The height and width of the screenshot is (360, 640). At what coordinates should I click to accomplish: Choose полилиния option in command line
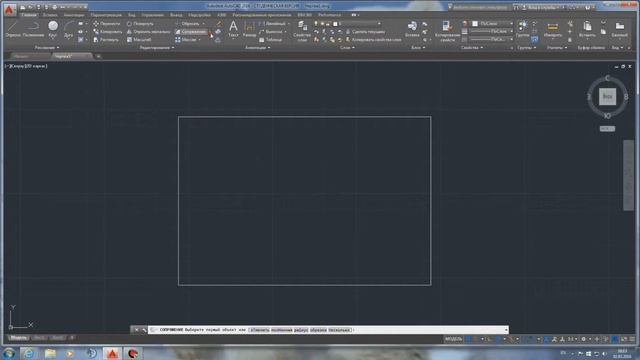(282, 330)
